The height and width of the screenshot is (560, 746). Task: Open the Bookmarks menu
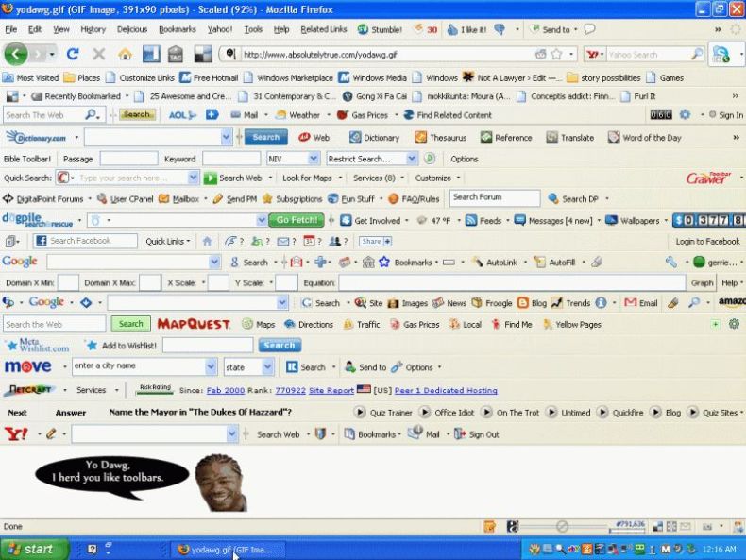click(x=177, y=29)
